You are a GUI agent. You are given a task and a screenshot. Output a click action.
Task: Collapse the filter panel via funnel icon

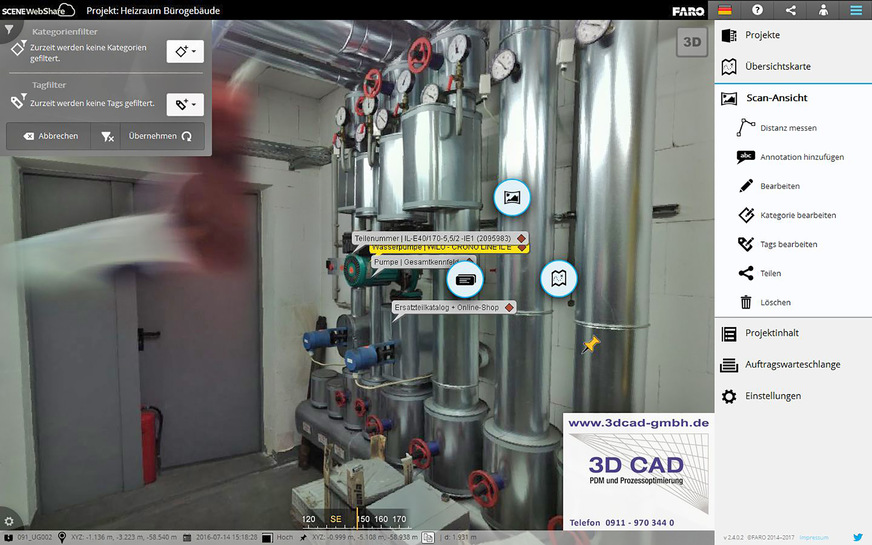point(9,28)
